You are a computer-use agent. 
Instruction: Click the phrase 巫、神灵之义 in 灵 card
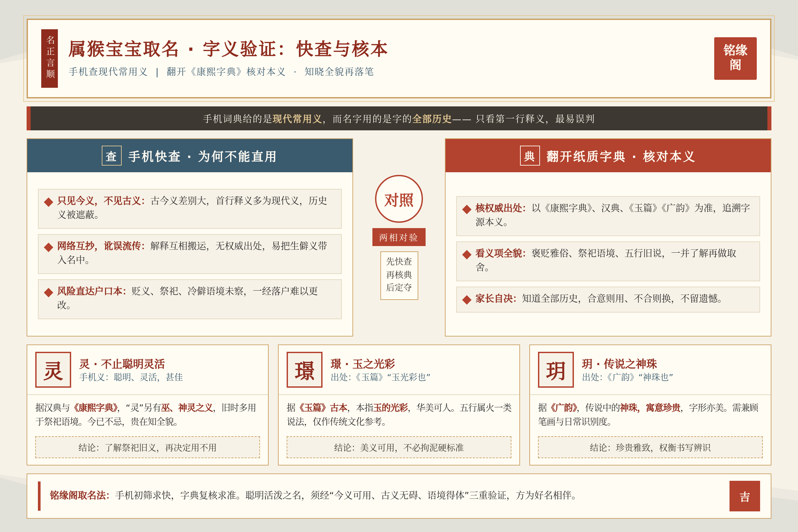(x=187, y=408)
